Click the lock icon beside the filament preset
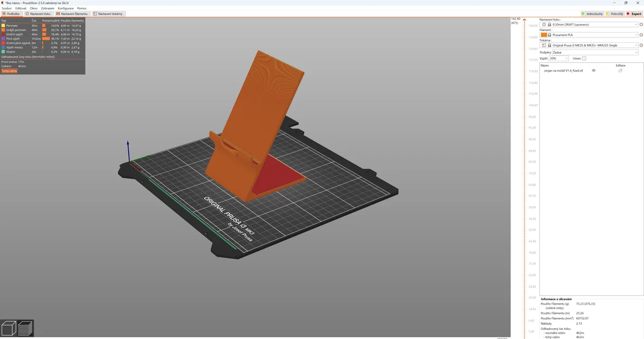 click(x=550, y=35)
